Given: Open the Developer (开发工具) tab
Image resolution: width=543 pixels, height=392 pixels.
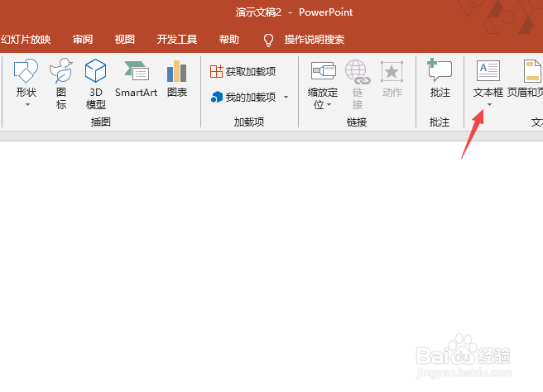Looking at the screenshot, I should (177, 40).
